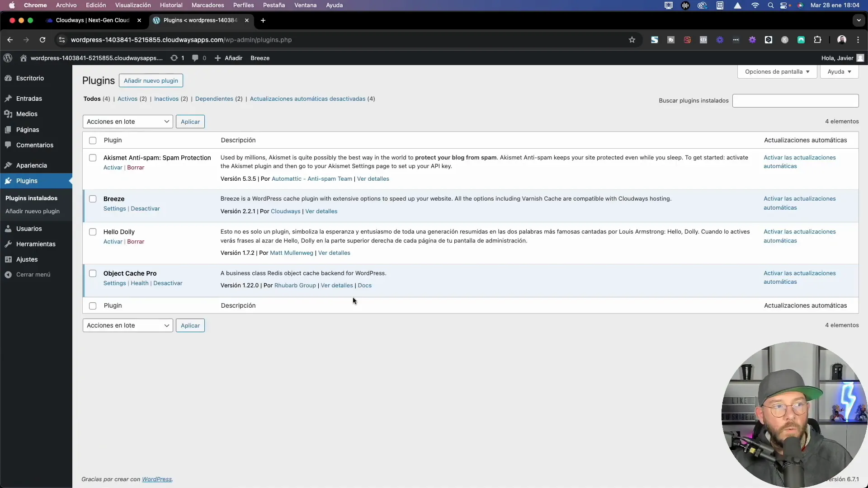Open Breeze Settings link
Image resolution: width=868 pixels, height=488 pixels.
(115, 209)
